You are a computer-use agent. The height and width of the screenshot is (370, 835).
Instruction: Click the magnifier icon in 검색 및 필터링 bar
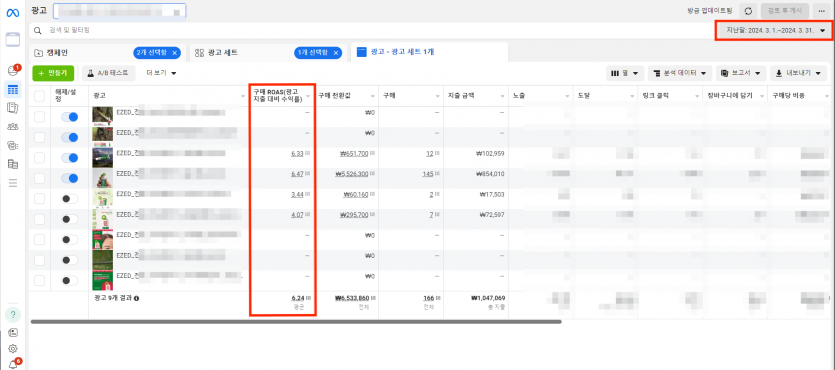38,30
